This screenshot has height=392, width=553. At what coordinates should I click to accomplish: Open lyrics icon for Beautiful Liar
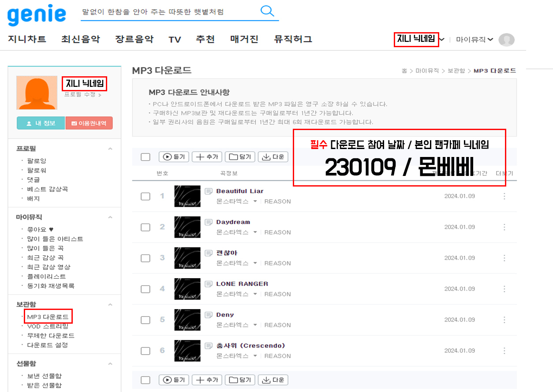pyautogui.click(x=209, y=191)
